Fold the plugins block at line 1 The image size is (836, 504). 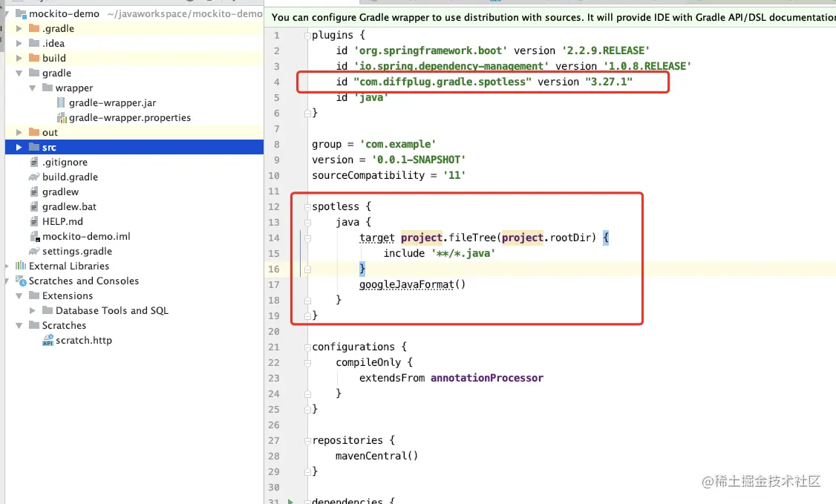tap(307, 36)
